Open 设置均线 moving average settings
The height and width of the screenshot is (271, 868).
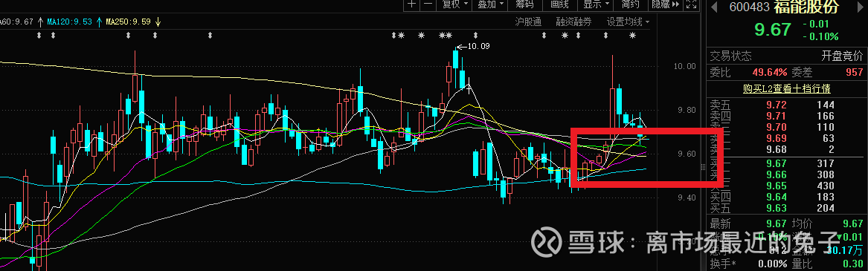coord(628,22)
